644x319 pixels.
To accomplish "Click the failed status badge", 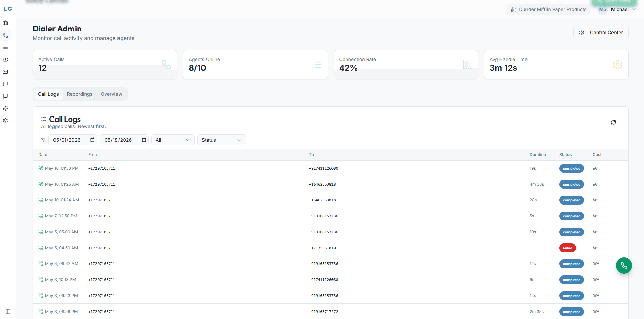I will tap(567, 248).
